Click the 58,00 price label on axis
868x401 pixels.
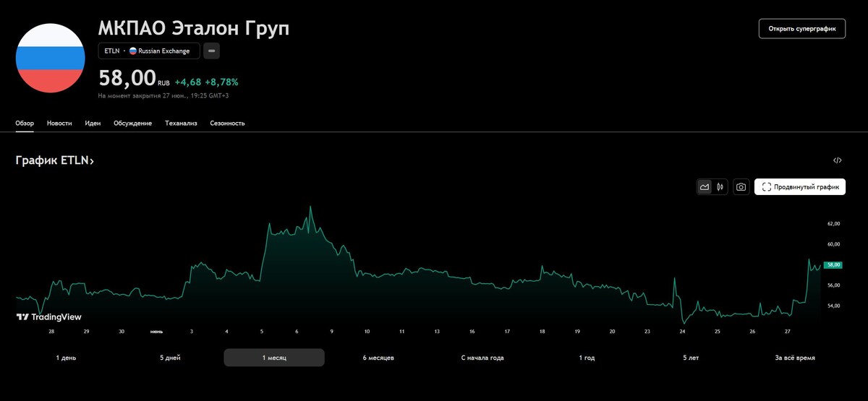(833, 265)
